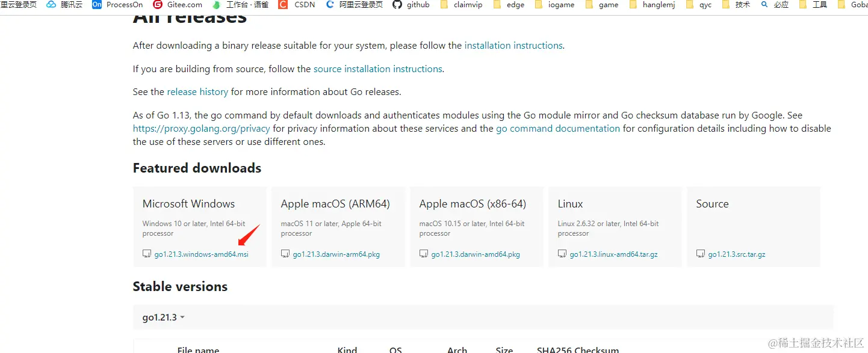Download go1.21.3.darwin-amd64.pkg

coord(476,254)
